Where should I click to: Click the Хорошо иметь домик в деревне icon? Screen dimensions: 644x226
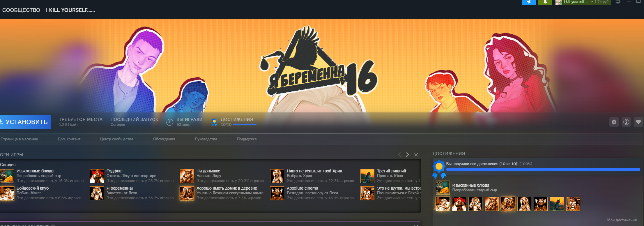(187, 193)
